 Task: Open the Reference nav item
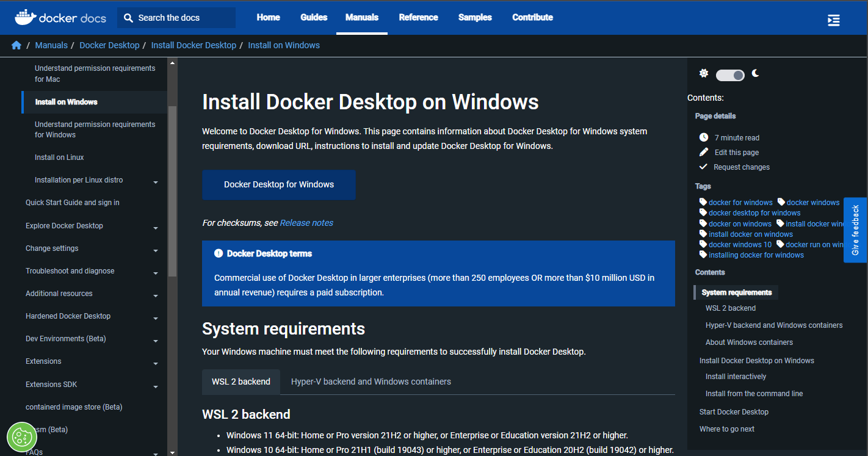[419, 17]
